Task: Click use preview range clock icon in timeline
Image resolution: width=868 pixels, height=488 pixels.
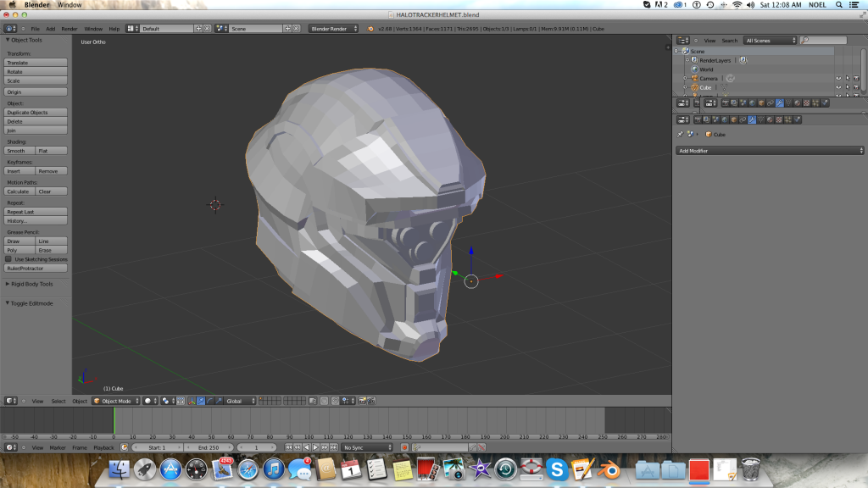Action: 124,447
